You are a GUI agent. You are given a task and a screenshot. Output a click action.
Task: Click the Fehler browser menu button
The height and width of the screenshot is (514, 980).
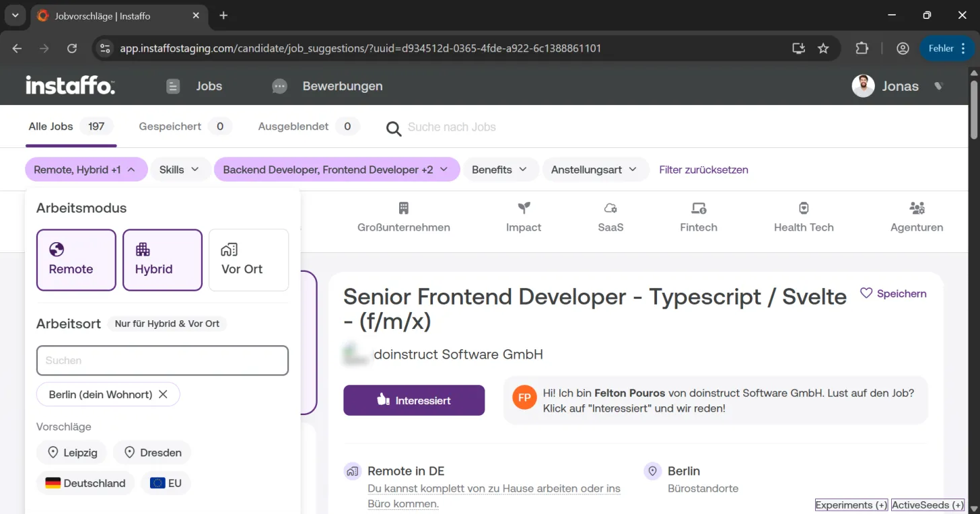pyautogui.click(x=947, y=48)
